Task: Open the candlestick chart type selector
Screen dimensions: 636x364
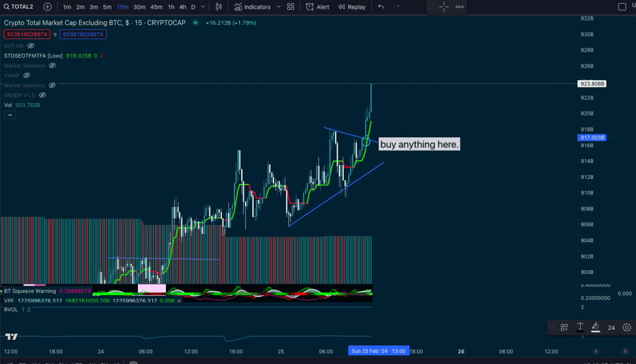Action: pos(218,7)
